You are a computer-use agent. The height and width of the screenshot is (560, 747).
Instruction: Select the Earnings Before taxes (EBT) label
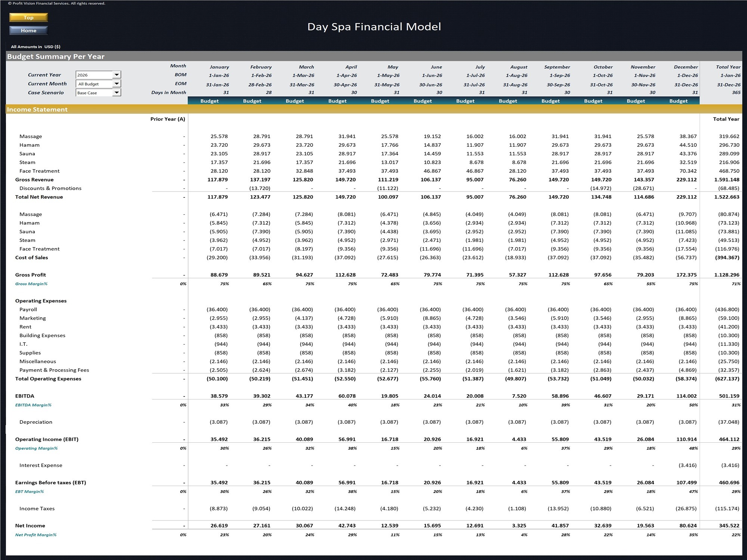[x=50, y=482]
